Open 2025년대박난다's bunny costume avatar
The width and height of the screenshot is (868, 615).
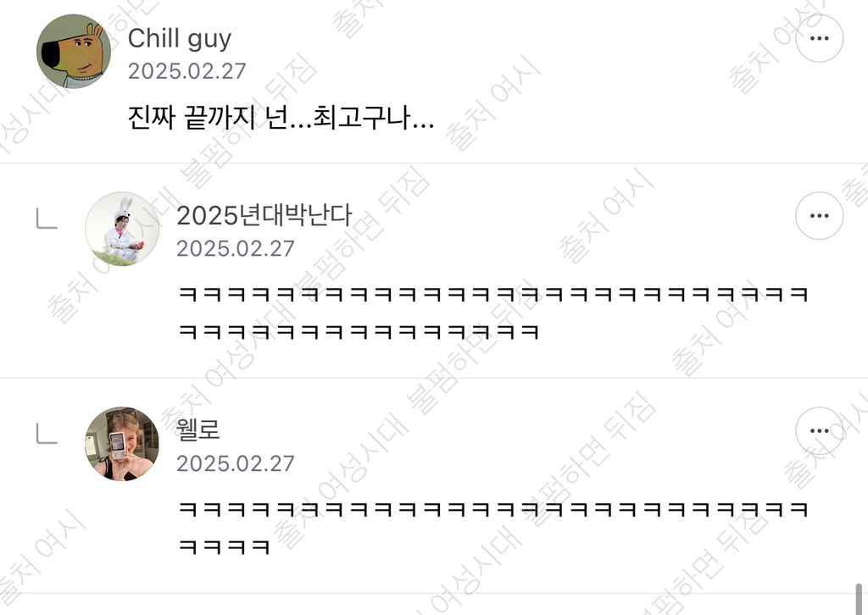click(x=122, y=229)
